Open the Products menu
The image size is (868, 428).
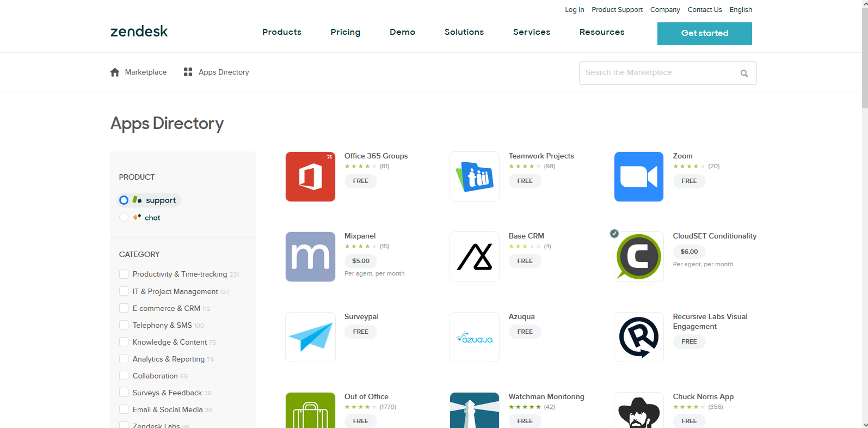tap(282, 32)
